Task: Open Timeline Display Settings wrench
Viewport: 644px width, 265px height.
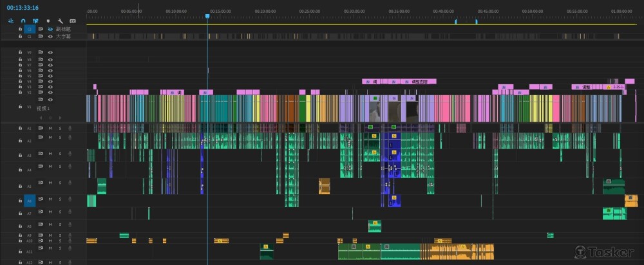Action: pos(60,21)
